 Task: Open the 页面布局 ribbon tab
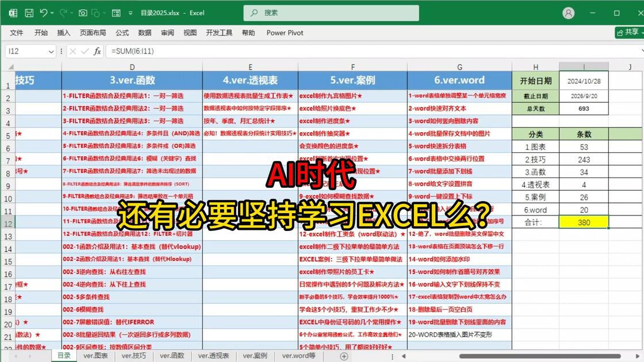point(93,33)
